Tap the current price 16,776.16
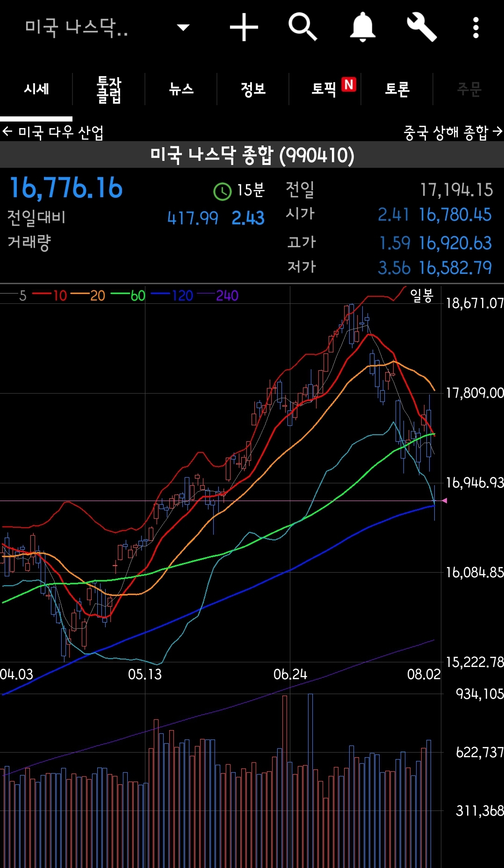Image resolution: width=504 pixels, height=868 pixels. click(x=66, y=188)
